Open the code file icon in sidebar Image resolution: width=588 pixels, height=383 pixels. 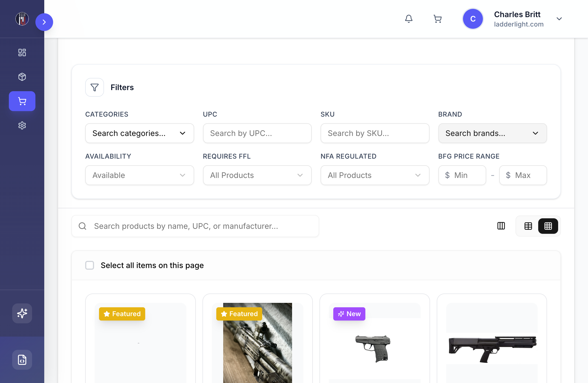22,360
